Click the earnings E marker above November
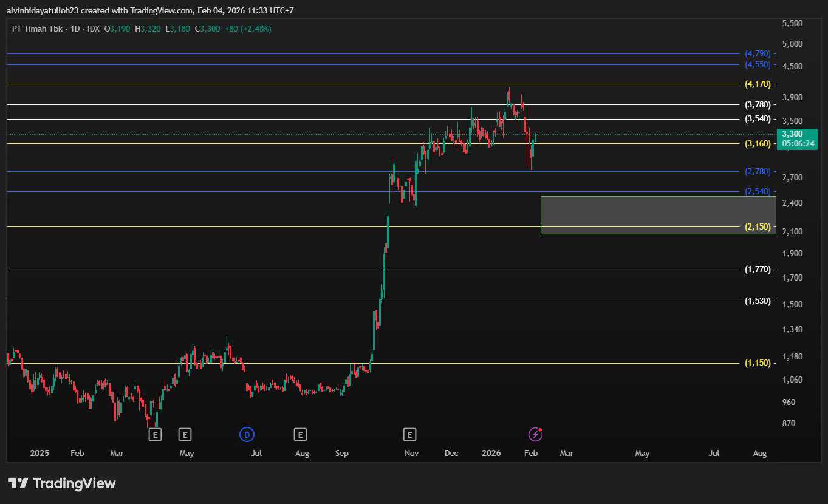Viewport: 828px width, 504px height. tap(409, 434)
